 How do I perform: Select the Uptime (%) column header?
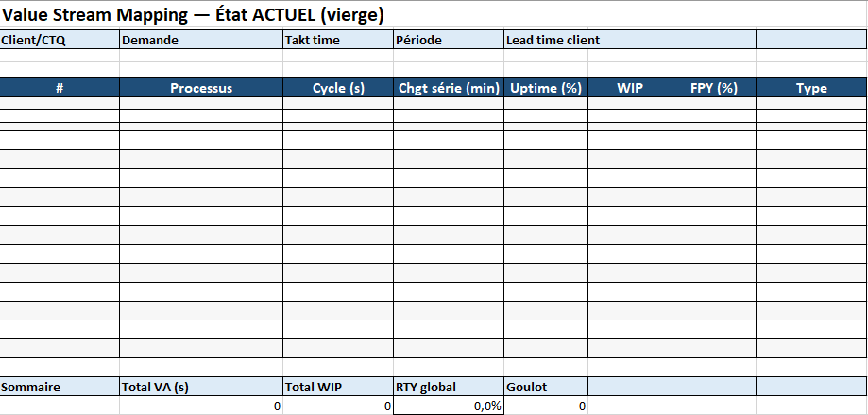click(545, 88)
